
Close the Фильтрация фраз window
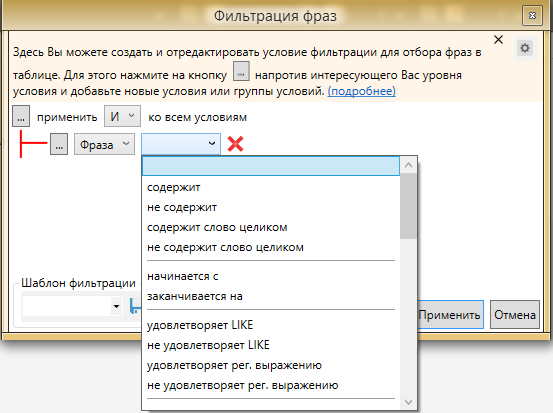click(x=532, y=16)
